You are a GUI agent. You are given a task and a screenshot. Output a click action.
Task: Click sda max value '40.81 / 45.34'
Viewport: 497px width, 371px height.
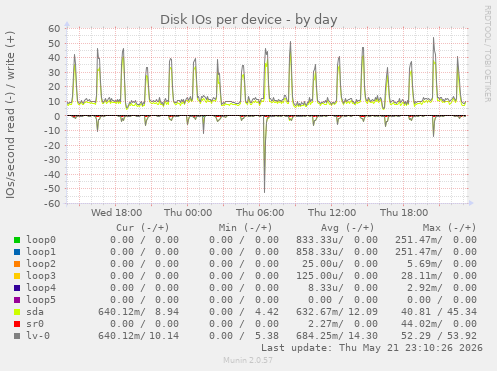click(x=439, y=312)
